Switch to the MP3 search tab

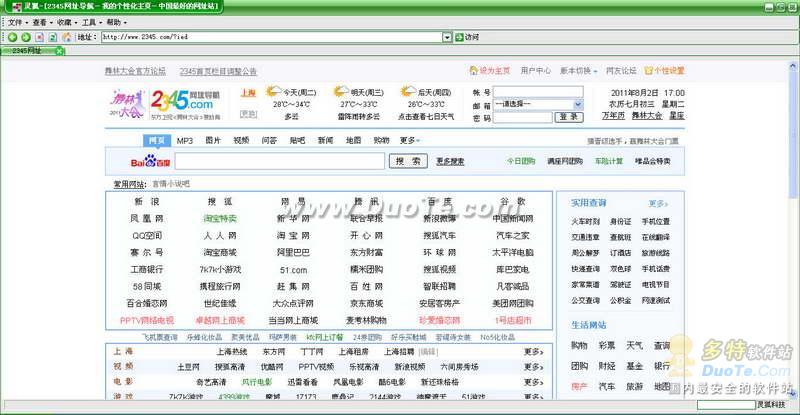click(185, 141)
